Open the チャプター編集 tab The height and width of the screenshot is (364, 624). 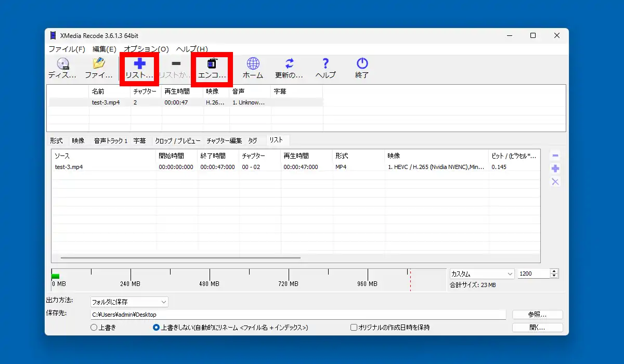(x=224, y=140)
